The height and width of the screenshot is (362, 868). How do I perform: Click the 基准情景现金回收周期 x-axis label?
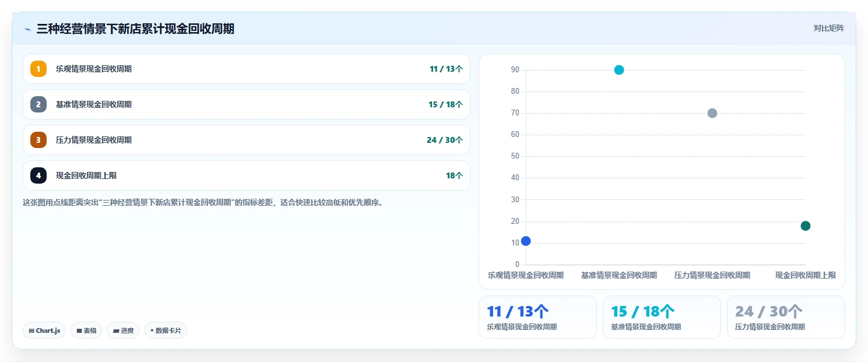pyautogui.click(x=619, y=275)
